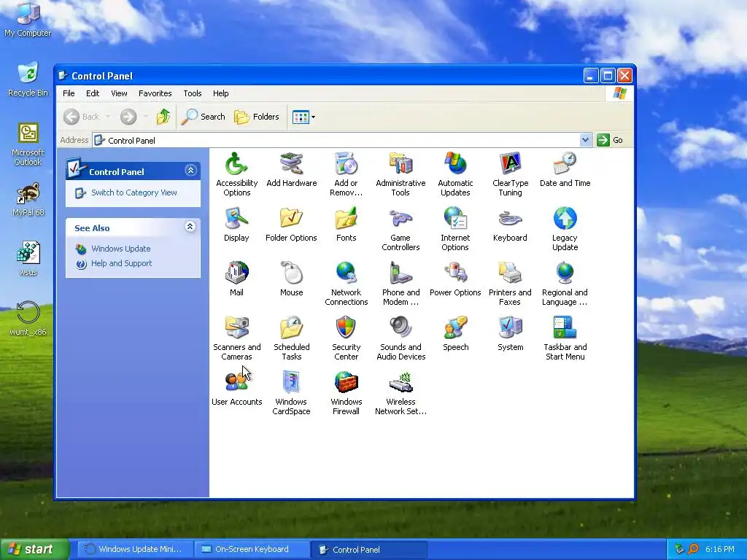The width and height of the screenshot is (747, 560).
Task: Open the View menu
Action: pos(119,93)
